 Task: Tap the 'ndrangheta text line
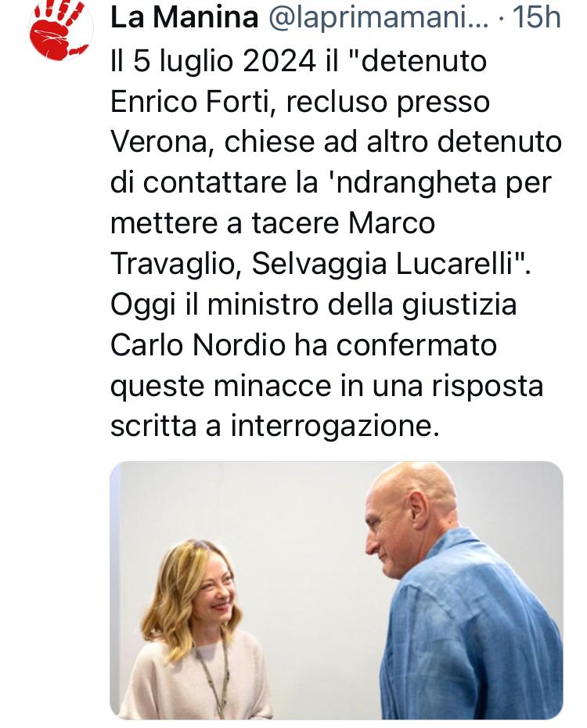click(x=331, y=182)
